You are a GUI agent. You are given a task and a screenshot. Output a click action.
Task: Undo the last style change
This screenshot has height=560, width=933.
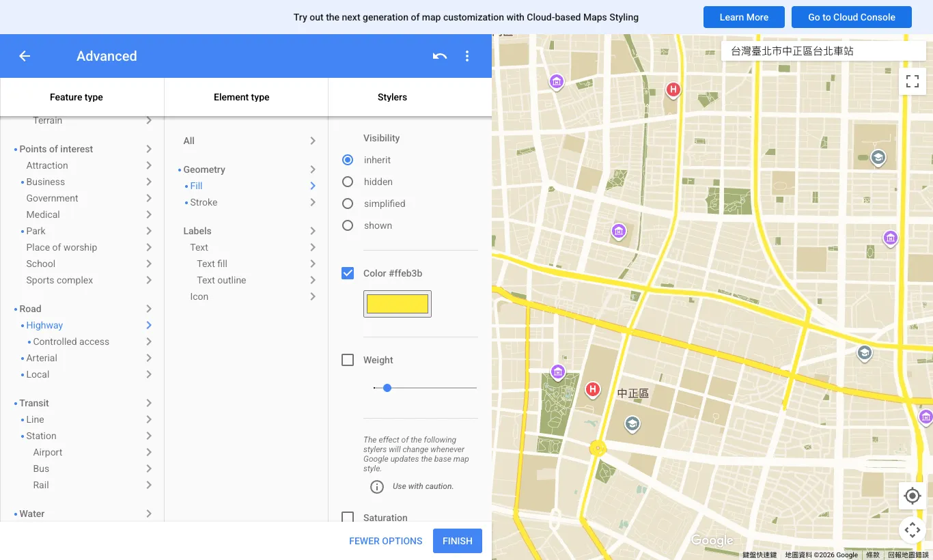(x=440, y=56)
